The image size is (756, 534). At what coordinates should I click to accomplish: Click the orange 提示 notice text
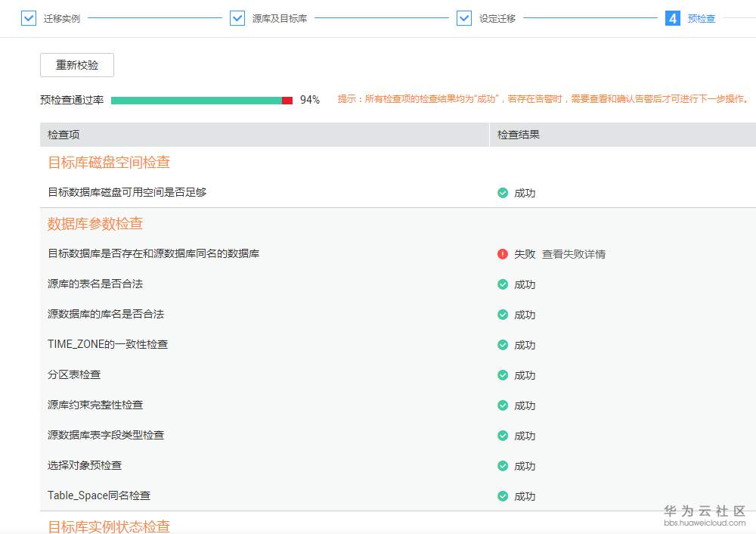pos(544,99)
